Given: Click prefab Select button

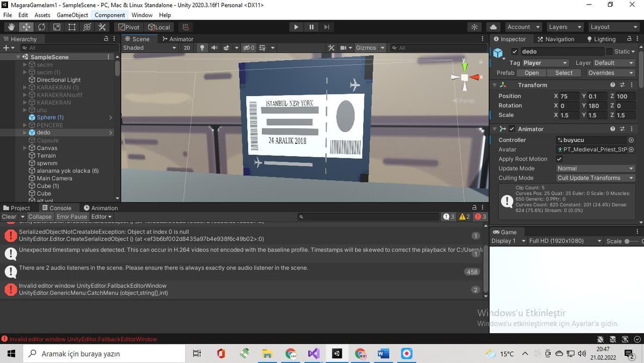Looking at the screenshot, I should coord(564,72).
